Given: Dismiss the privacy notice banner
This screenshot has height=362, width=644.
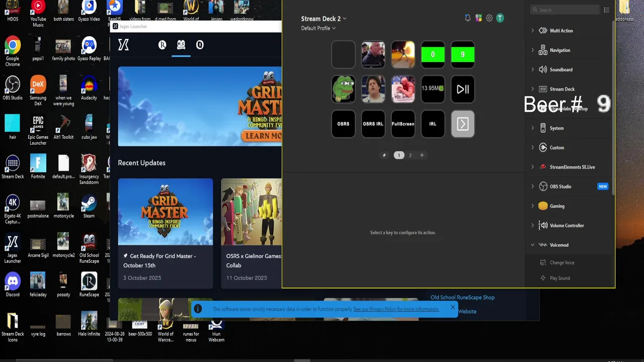Looking at the screenshot, I should (452, 307).
